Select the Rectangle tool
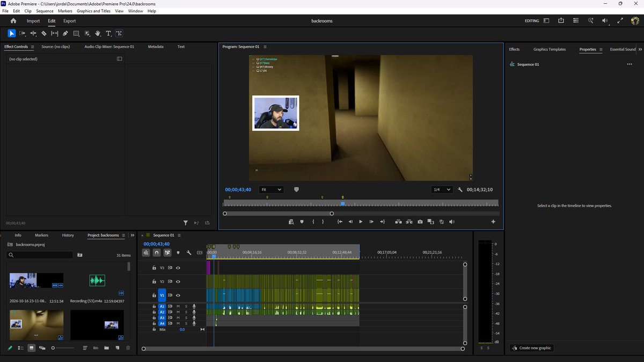The width and height of the screenshot is (644, 362). 76,33
